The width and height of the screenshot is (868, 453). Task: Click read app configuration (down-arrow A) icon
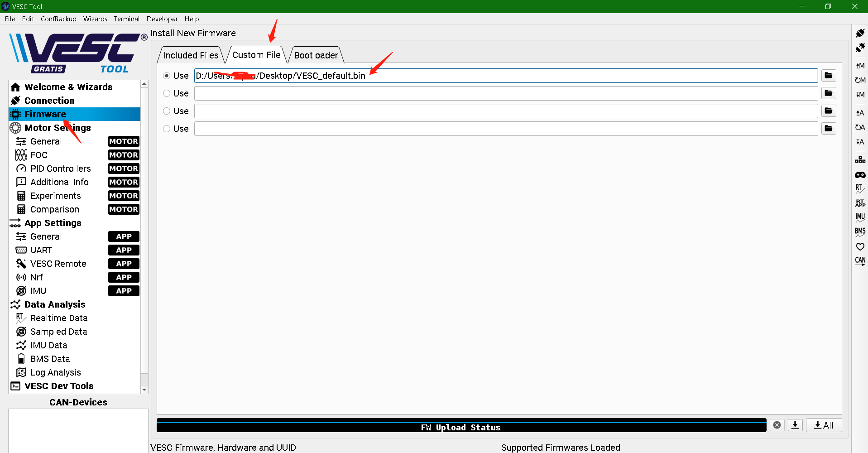click(860, 142)
